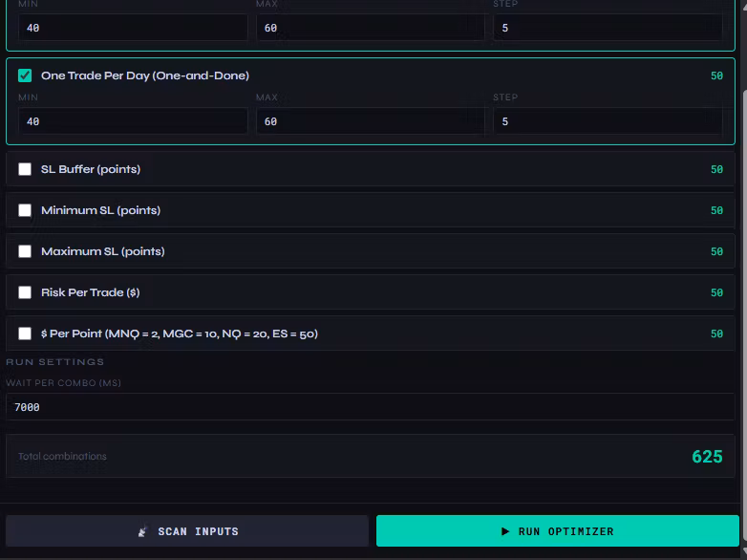The width and height of the screenshot is (747, 560).
Task: Click the Wait Per Combo (ms) input
Action: click(371, 407)
